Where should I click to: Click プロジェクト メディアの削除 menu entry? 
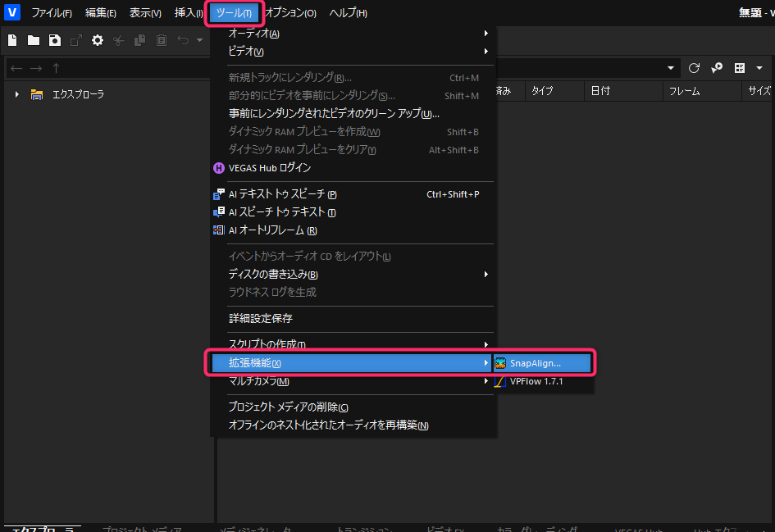click(x=288, y=407)
